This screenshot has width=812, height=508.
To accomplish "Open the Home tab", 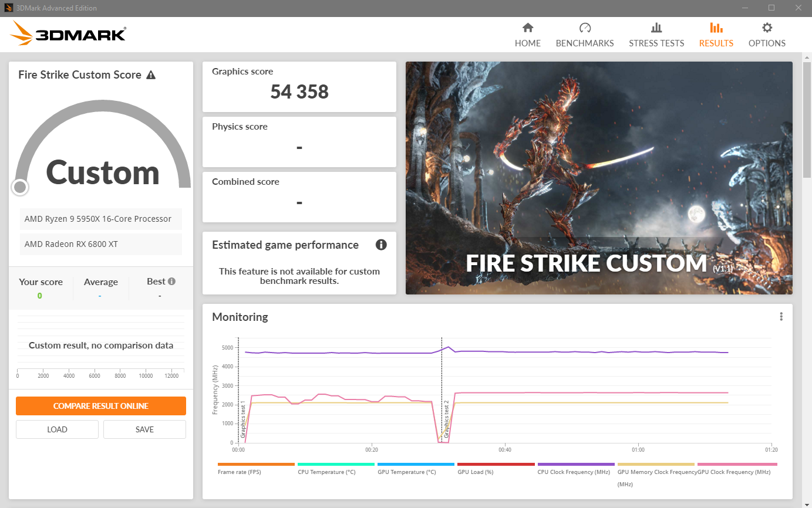I will [527, 35].
